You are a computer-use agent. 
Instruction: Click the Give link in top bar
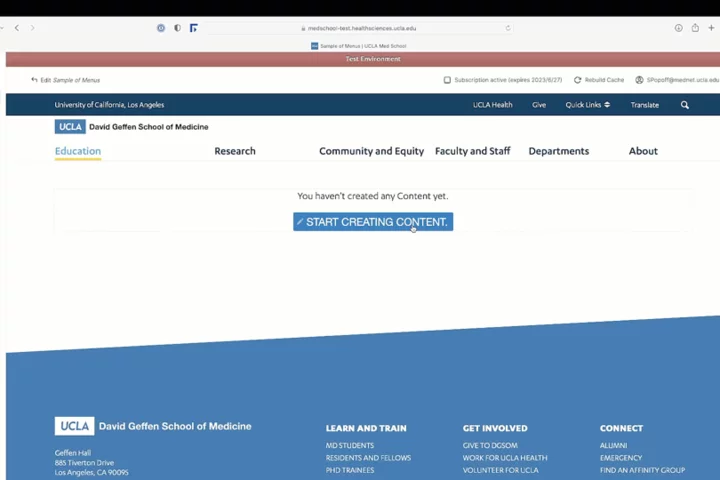[x=539, y=105]
